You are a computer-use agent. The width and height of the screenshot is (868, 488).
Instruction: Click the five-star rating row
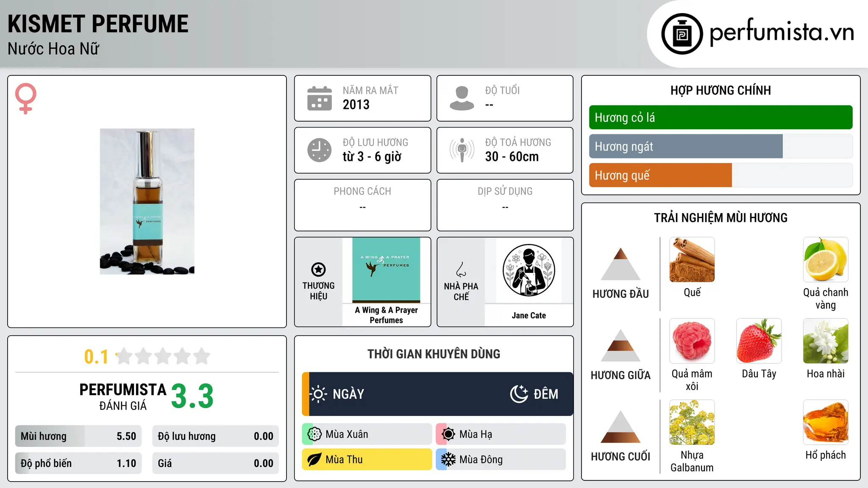tap(163, 356)
